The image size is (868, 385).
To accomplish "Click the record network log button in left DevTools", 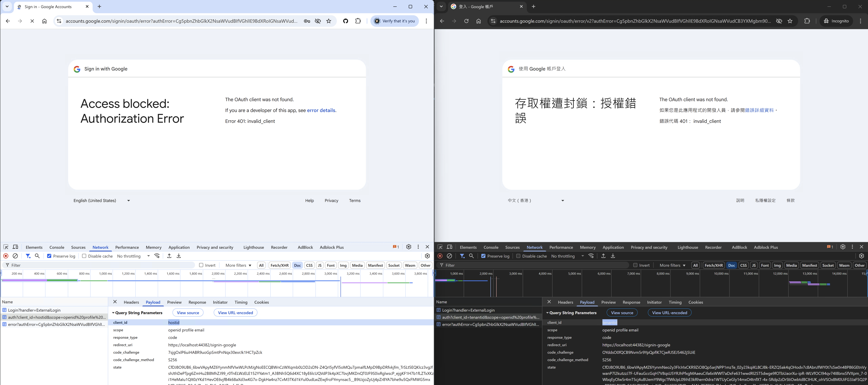I will (6, 256).
